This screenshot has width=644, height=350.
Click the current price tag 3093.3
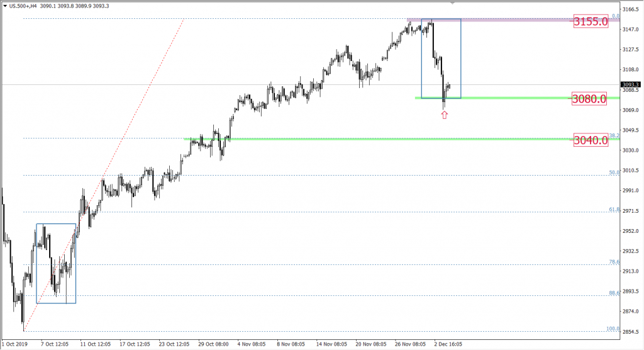[631, 85]
